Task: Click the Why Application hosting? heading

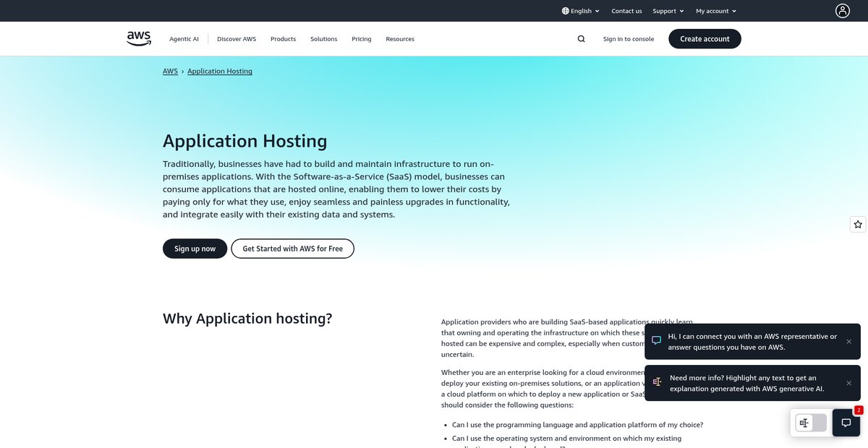Action: [247, 319]
